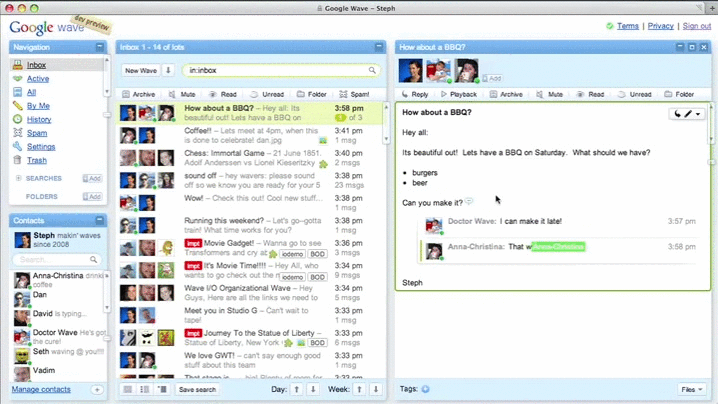The image size is (718, 404).
Task: Archive selected wave from inbox toolbar
Action: tap(139, 94)
